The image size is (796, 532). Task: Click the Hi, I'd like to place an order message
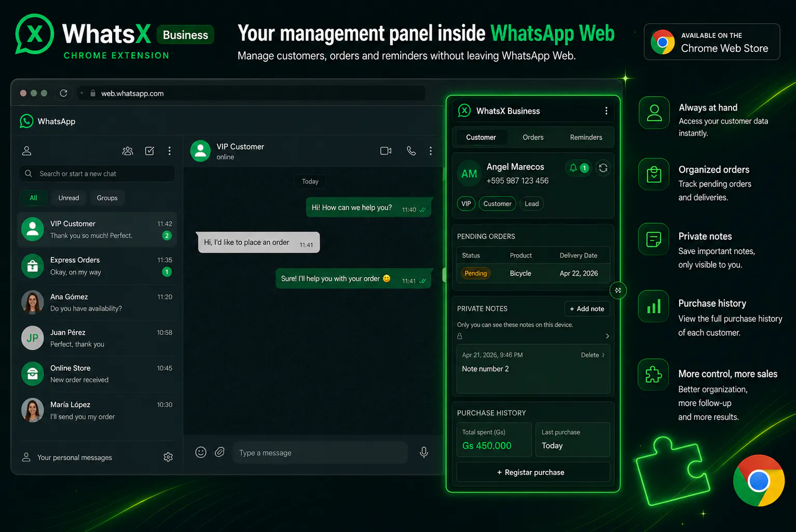tap(258, 242)
